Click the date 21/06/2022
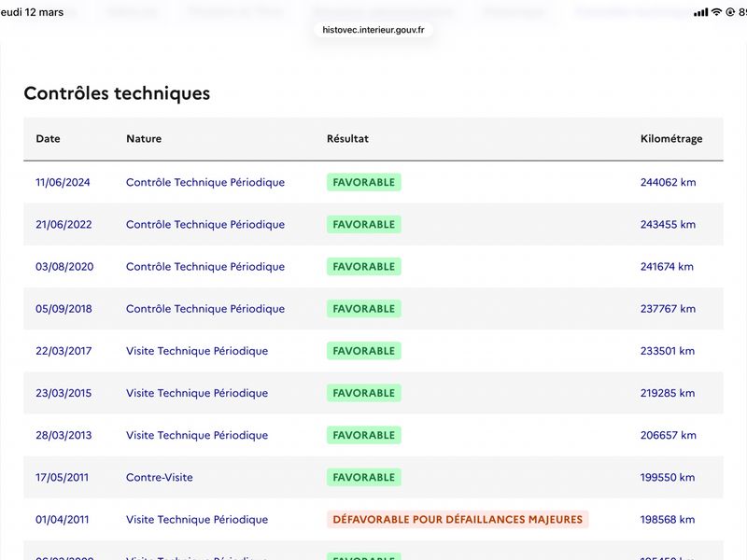The width and height of the screenshot is (747, 560). 63,224
